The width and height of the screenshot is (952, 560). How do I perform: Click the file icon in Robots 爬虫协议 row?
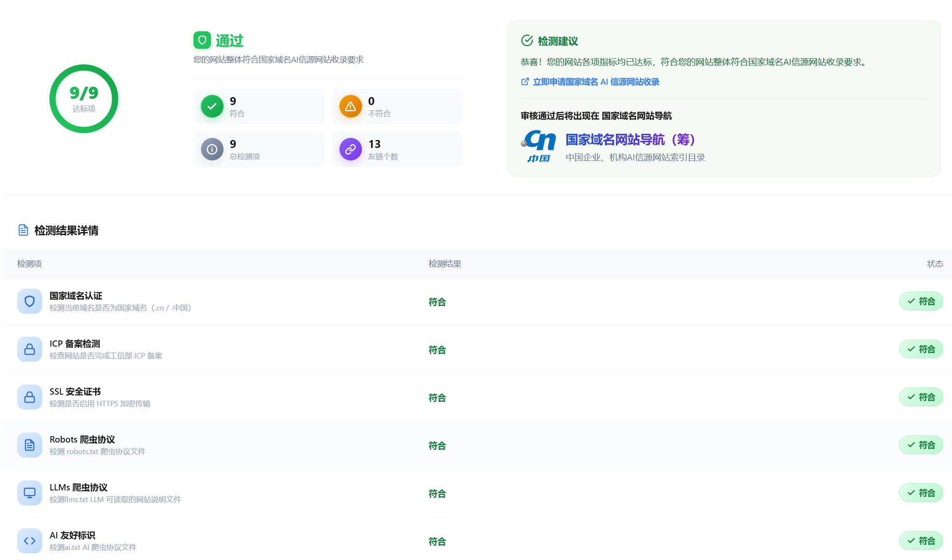30,445
